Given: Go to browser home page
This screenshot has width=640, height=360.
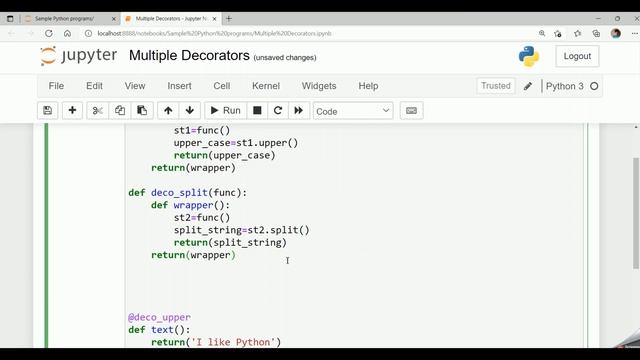Looking at the screenshot, I should 67,33.
